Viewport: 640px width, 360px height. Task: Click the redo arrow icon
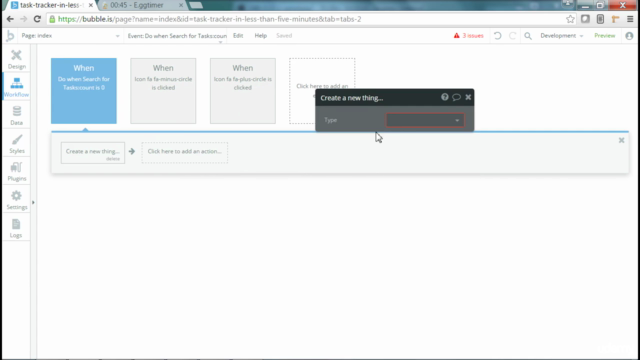click(513, 36)
